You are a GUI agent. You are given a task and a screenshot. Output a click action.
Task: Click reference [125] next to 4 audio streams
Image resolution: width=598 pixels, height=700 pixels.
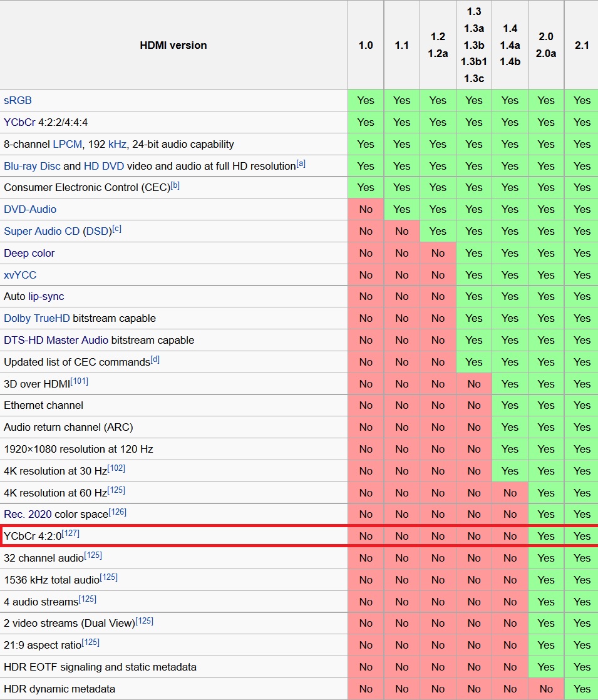(x=88, y=599)
